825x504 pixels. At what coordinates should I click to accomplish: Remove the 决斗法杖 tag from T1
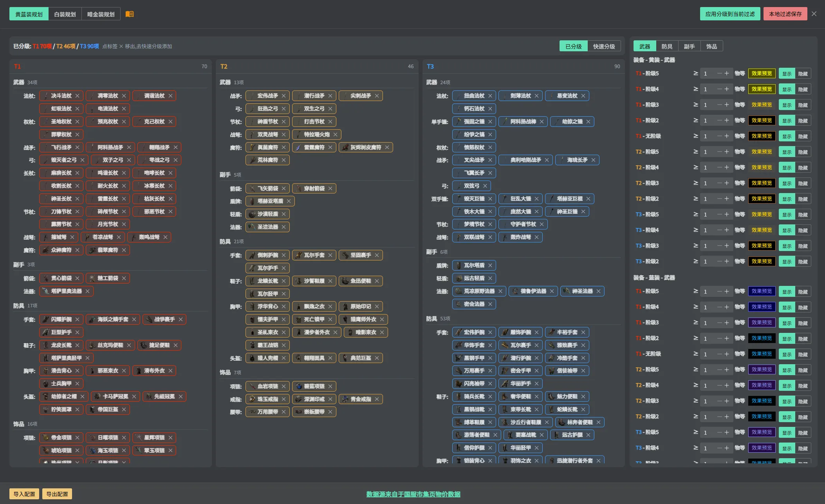[x=78, y=96]
